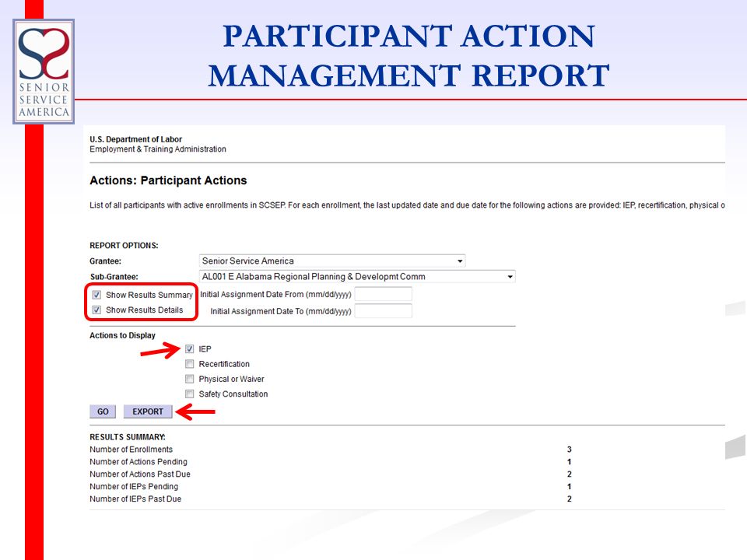747x560 pixels.
Task: Click the Sub-Grantee label
Action: point(114,277)
